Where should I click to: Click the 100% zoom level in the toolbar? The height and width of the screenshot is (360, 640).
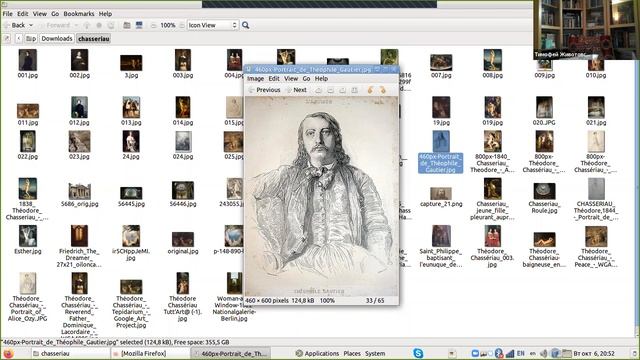point(168,25)
